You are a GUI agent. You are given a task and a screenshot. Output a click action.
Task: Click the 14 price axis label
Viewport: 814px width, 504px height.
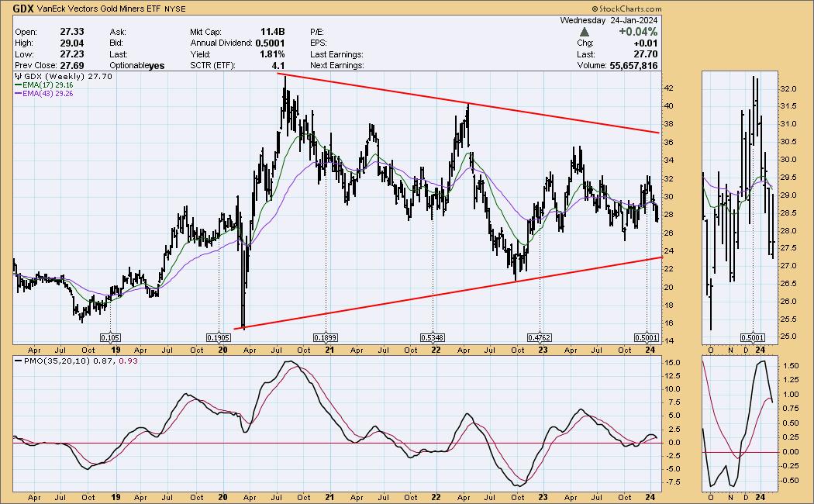pyautogui.click(x=668, y=341)
